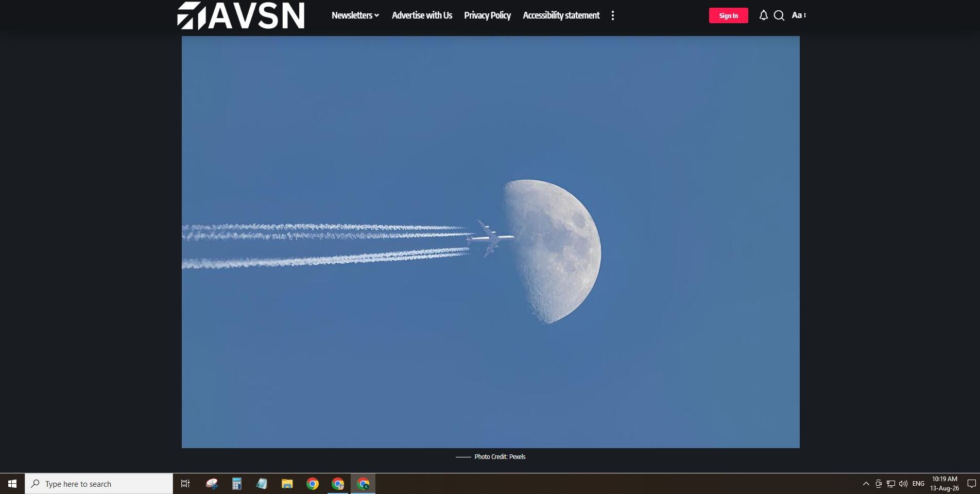
Task: Open the site search magnifier
Action: click(x=779, y=15)
